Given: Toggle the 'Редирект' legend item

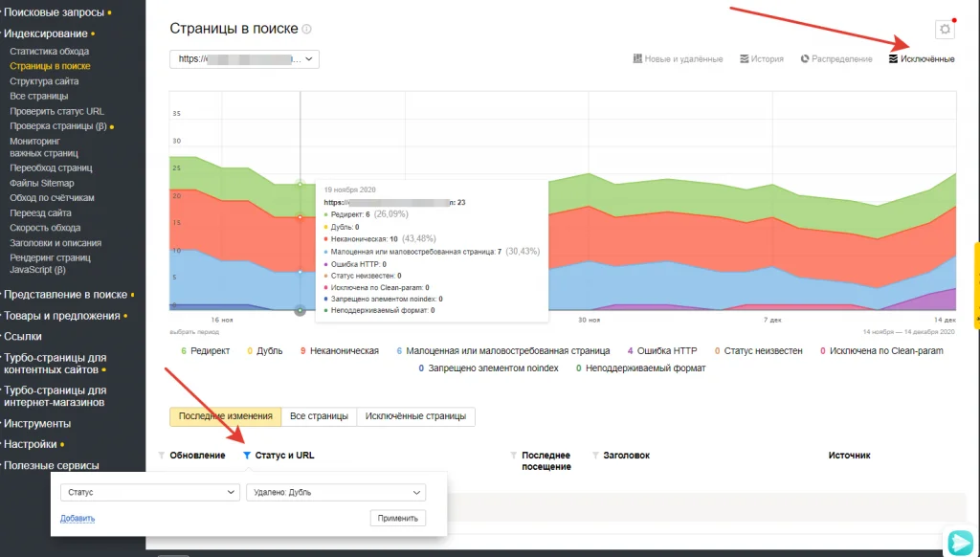Looking at the screenshot, I should tap(212, 350).
